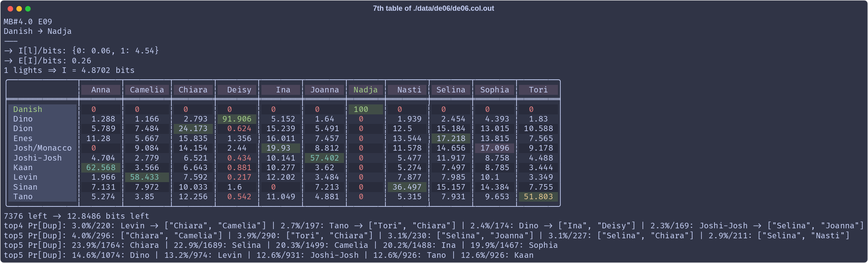
Task: Click the 17.218 cell in Enes row
Action: pyautogui.click(x=451, y=139)
